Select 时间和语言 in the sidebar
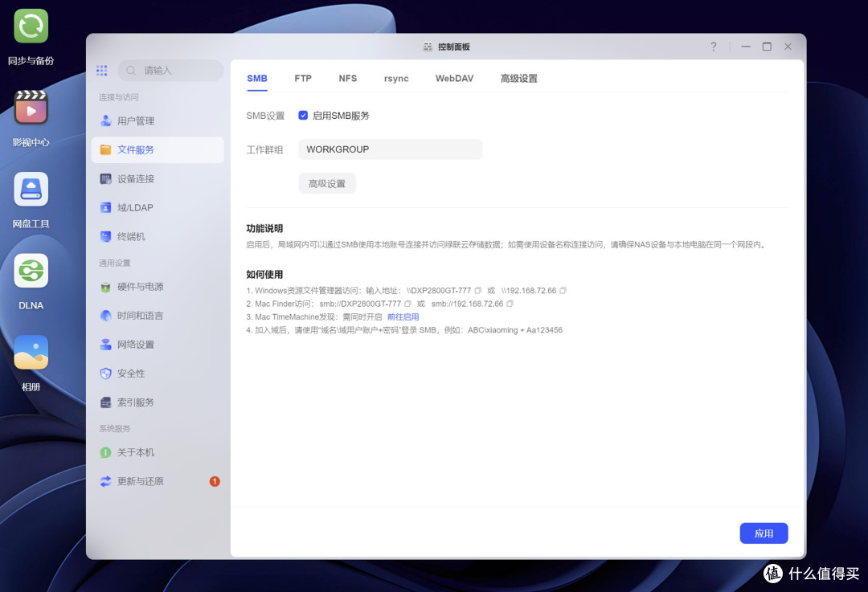Image resolution: width=868 pixels, height=592 pixels. [158, 316]
